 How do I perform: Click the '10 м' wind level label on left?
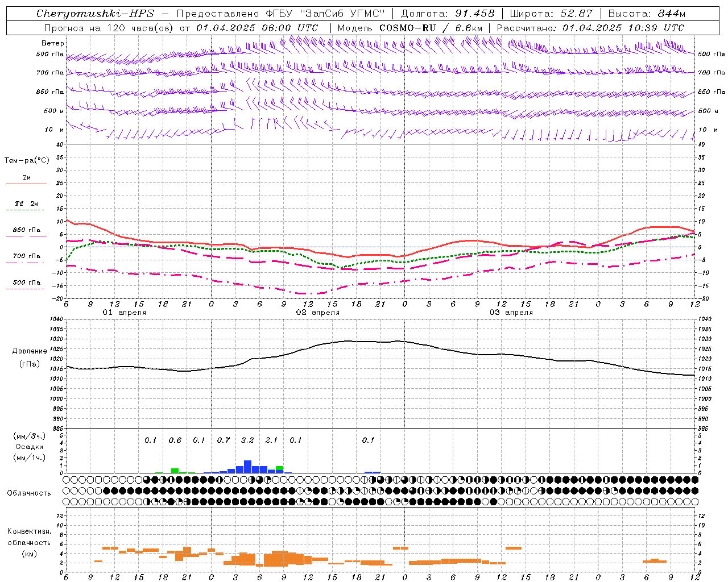54,130
